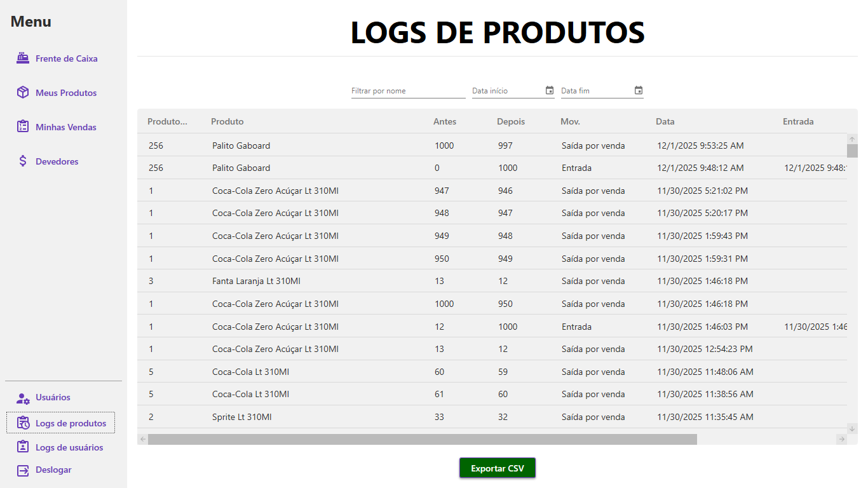Click the Usuários person gear icon
The image size is (868, 488).
point(23,398)
